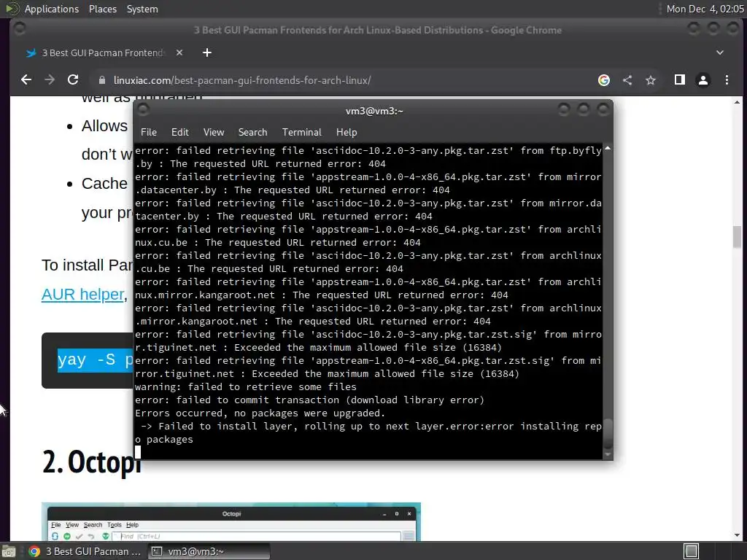747x560 pixels.
Task: Click the terminal window menu button
Action: coord(143,110)
